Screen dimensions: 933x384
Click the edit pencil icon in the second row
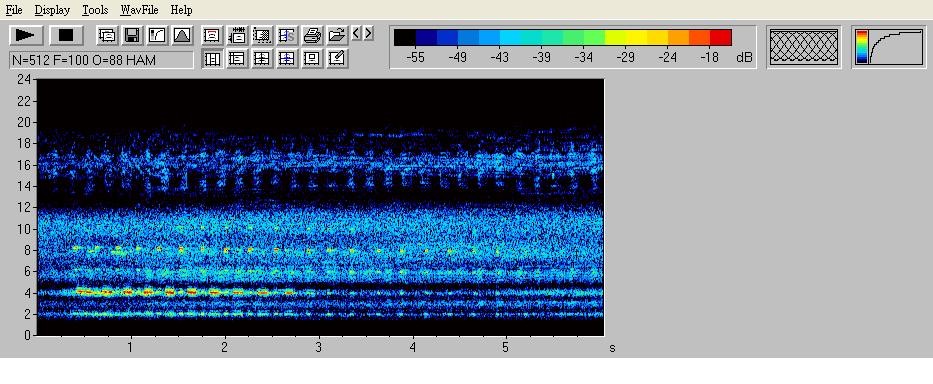click(337, 58)
